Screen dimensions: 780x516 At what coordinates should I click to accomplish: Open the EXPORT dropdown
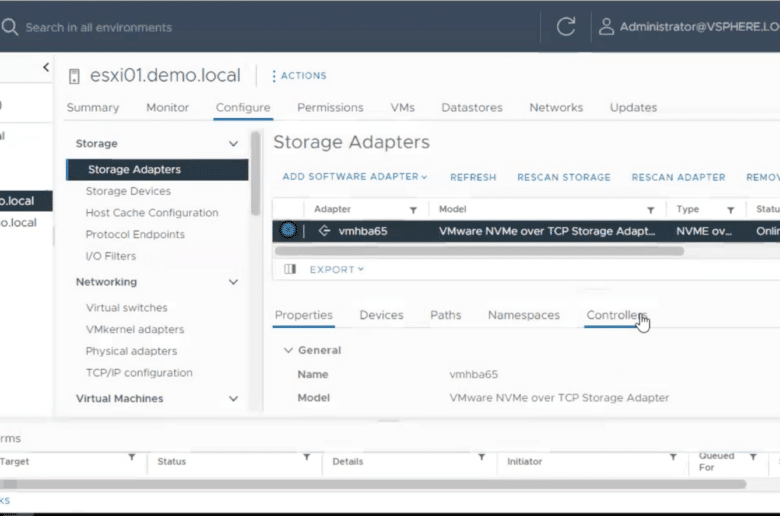point(337,270)
